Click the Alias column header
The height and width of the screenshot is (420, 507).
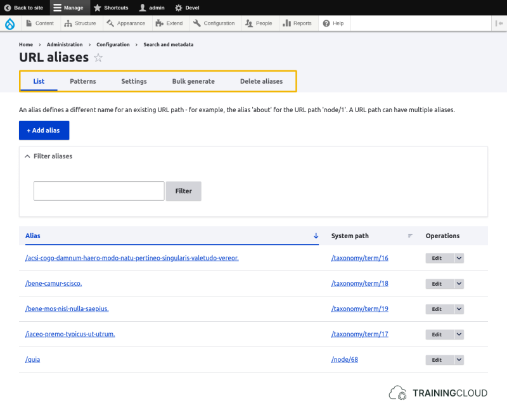point(33,236)
